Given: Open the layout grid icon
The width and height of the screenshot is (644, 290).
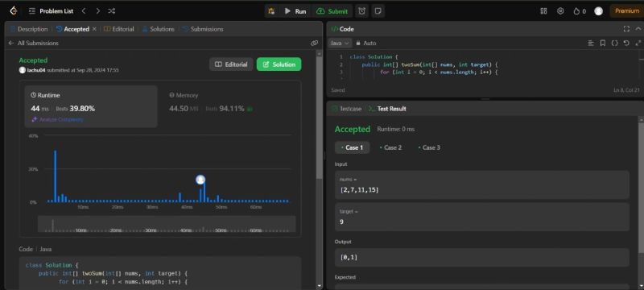Looking at the screenshot, I should coord(543,11).
